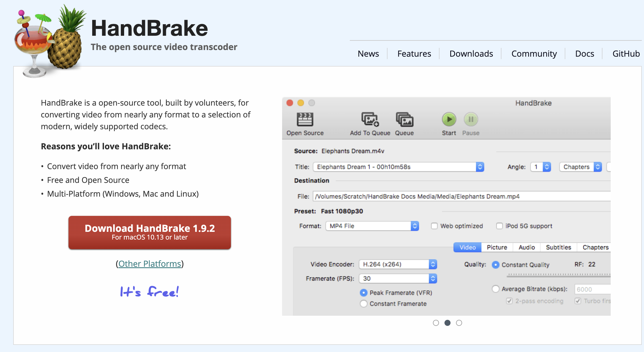The image size is (644, 352).
Task: Click the Download HandBrake 1.9.2 button
Action: tap(149, 232)
